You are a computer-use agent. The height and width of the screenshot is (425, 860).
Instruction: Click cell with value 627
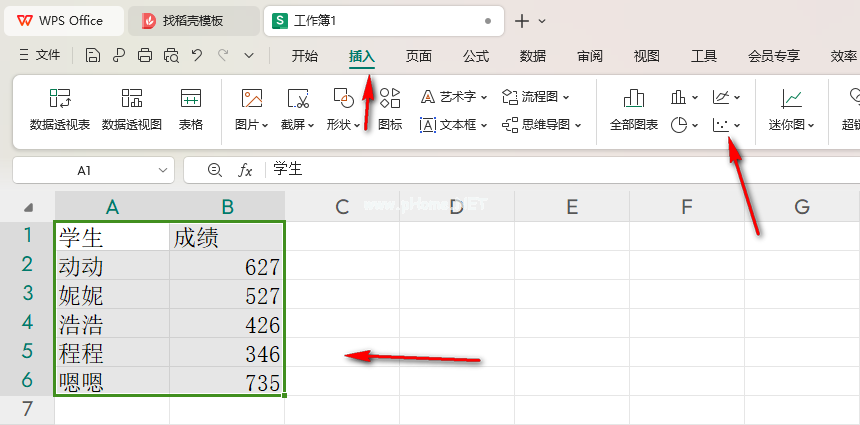point(227,266)
